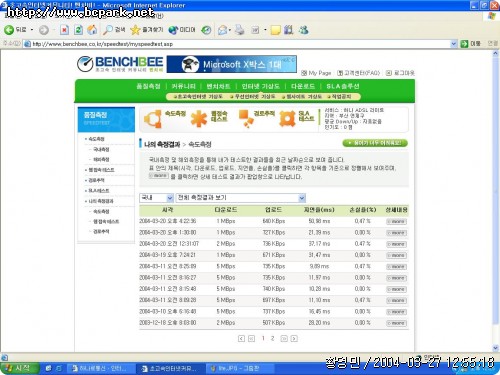
Task: Select 벤치차트 in the green navigation bar
Action: (218, 86)
